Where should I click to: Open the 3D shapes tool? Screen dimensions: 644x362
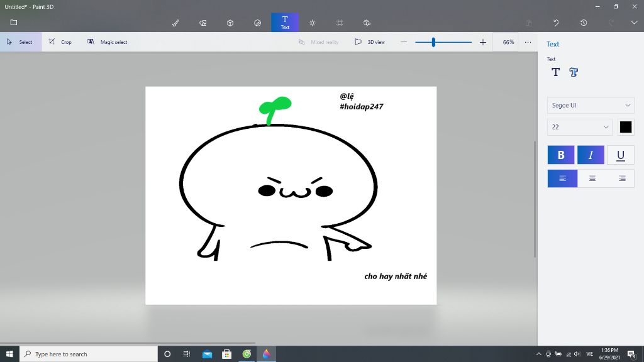(x=230, y=23)
